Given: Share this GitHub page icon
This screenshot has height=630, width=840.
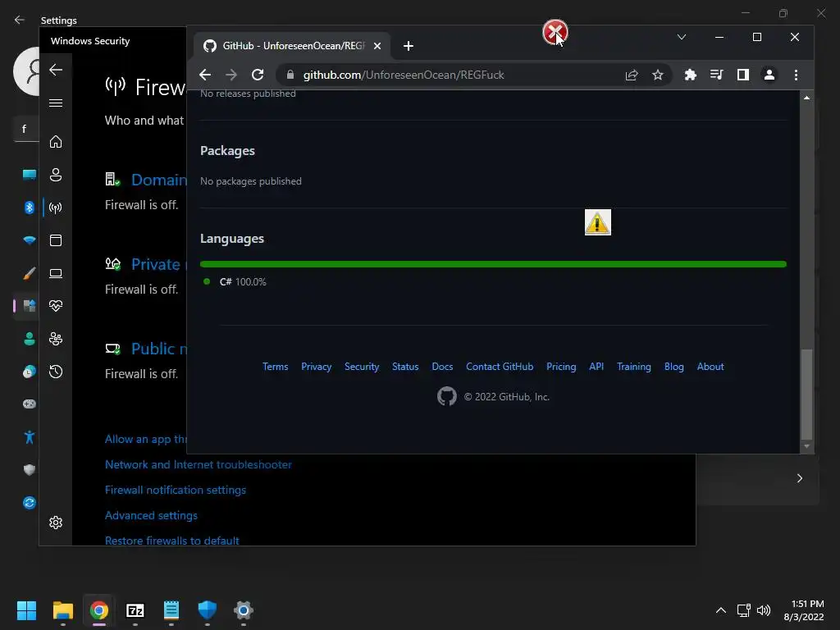Looking at the screenshot, I should tap(632, 75).
